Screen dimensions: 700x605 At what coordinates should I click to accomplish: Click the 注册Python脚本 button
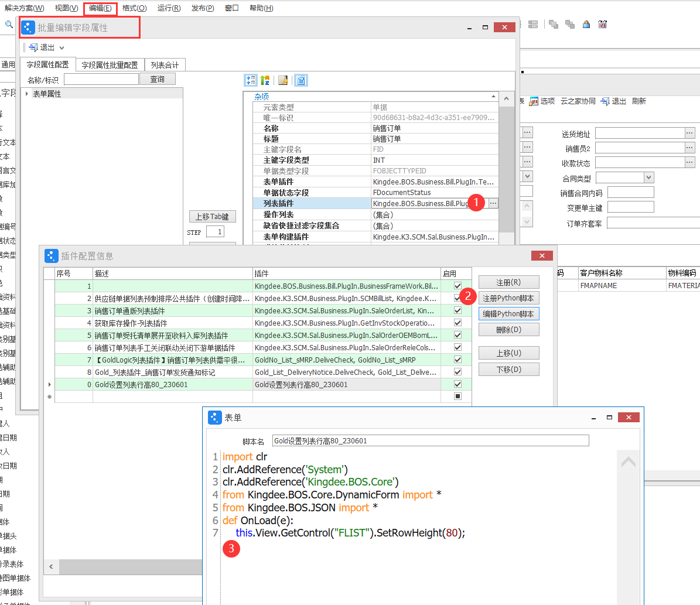point(508,298)
